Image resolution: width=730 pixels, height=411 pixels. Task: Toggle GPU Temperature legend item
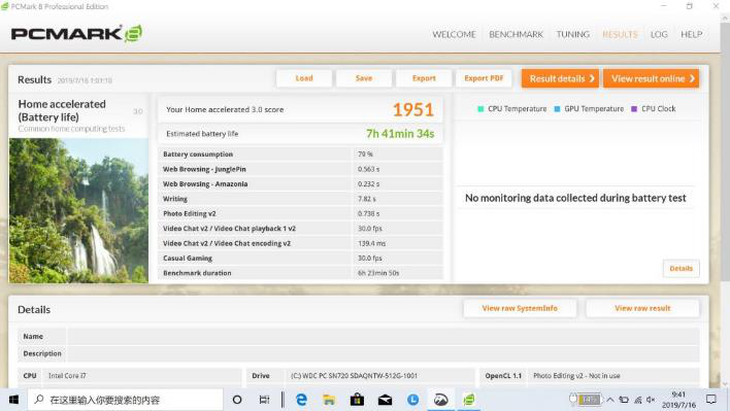point(588,109)
